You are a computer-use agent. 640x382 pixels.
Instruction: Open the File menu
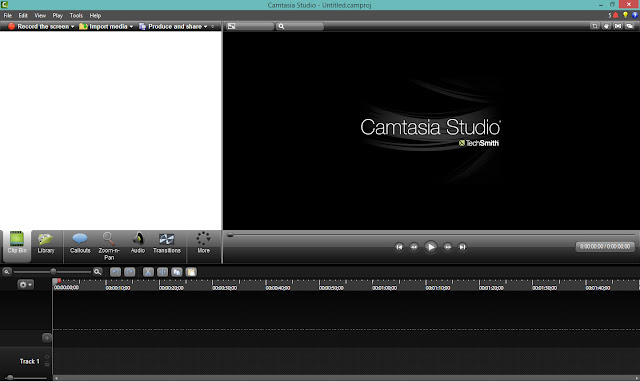click(8, 16)
